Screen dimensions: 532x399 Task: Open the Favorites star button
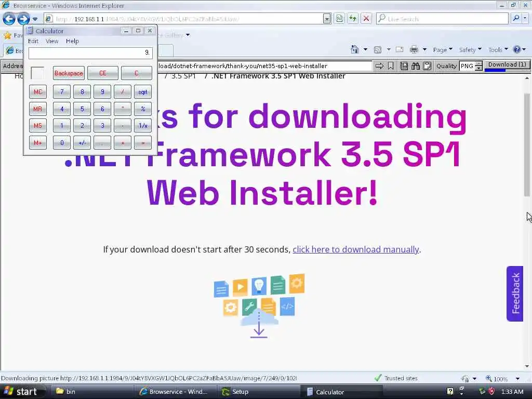click(x=7, y=35)
